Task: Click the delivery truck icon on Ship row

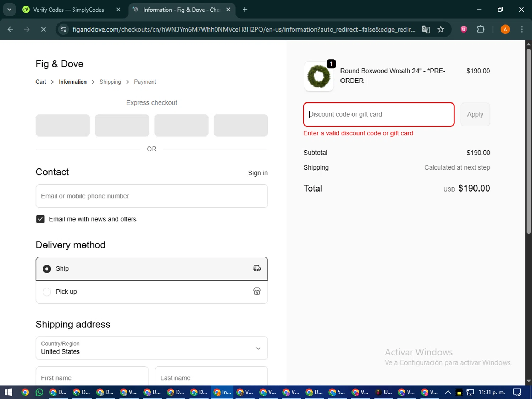Action: coord(257,268)
